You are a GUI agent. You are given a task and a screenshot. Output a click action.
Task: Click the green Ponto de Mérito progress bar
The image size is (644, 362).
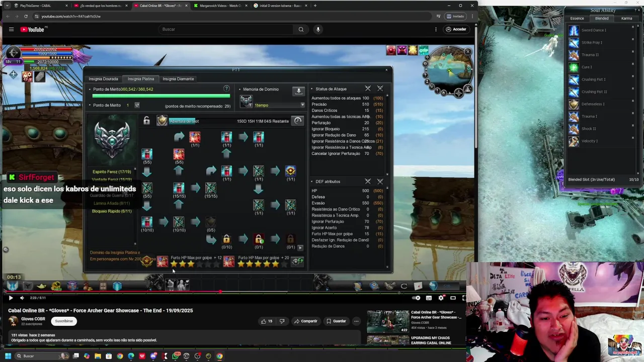[161, 96]
